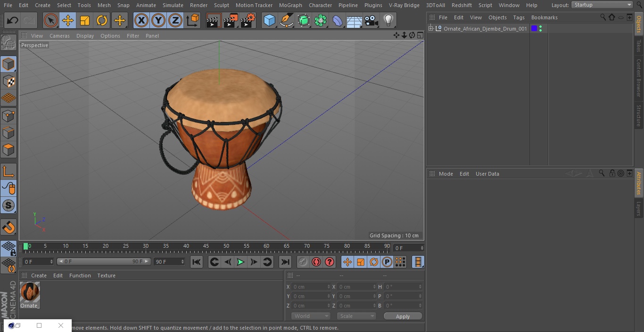The image size is (644, 332).
Task: Toggle Tweak mode
Action: (8, 188)
